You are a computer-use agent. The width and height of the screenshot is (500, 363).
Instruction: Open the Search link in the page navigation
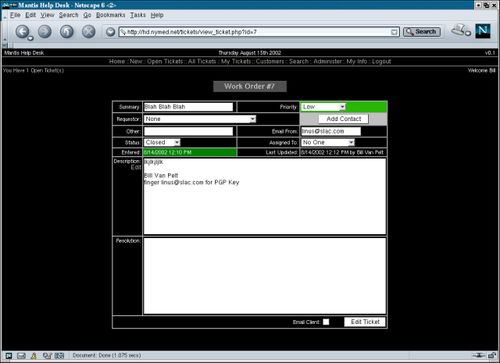(299, 61)
